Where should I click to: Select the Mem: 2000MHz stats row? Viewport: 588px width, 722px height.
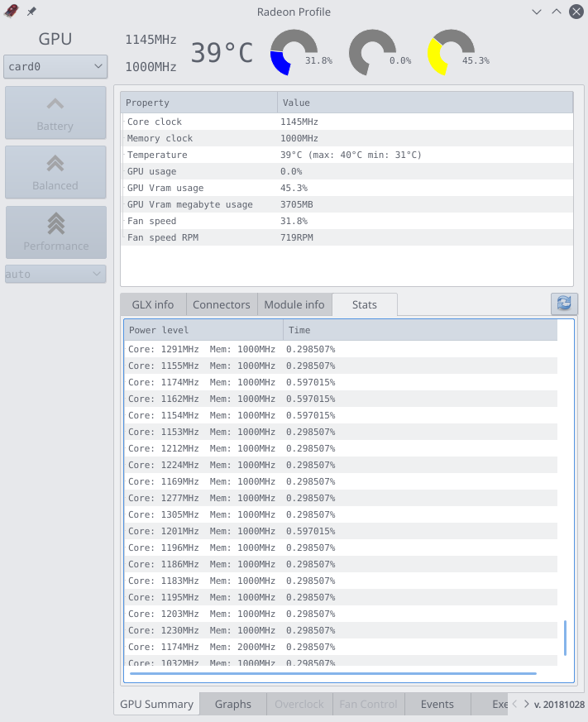point(341,647)
